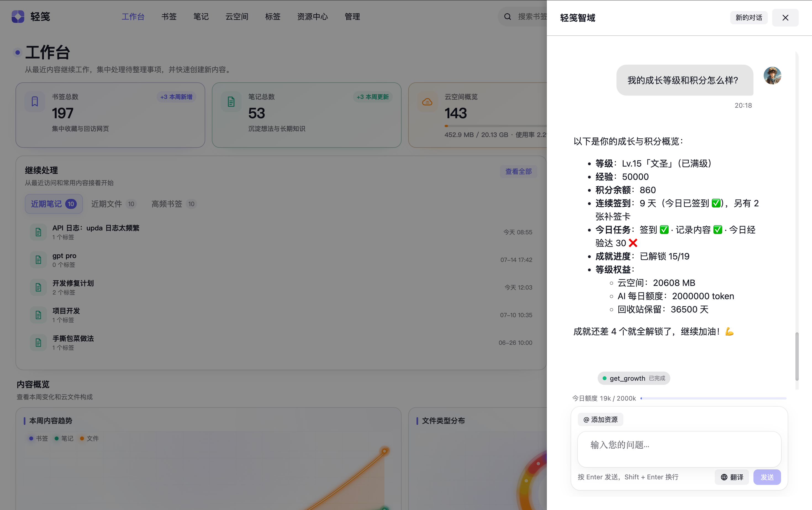Click the 轻笺 logo icon
The width and height of the screenshot is (812, 510).
point(18,17)
